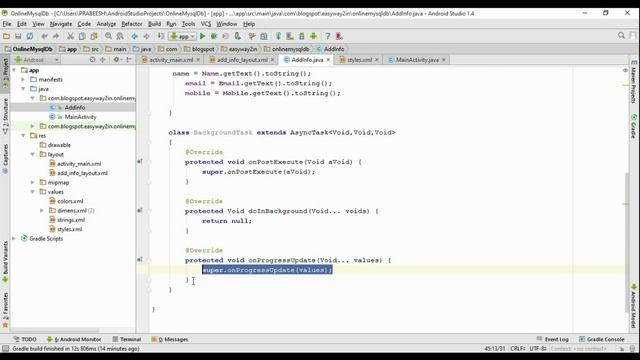Close the AddInfo.java tab

[328, 60]
